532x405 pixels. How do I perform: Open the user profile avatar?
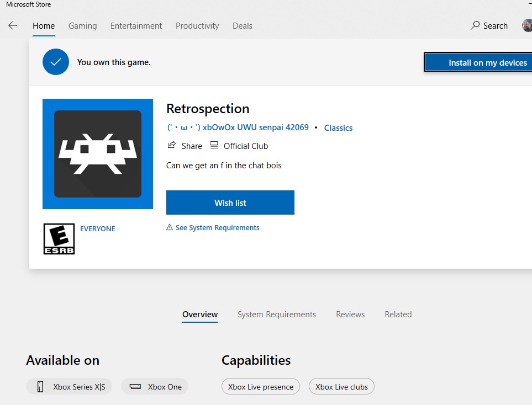[x=527, y=25]
